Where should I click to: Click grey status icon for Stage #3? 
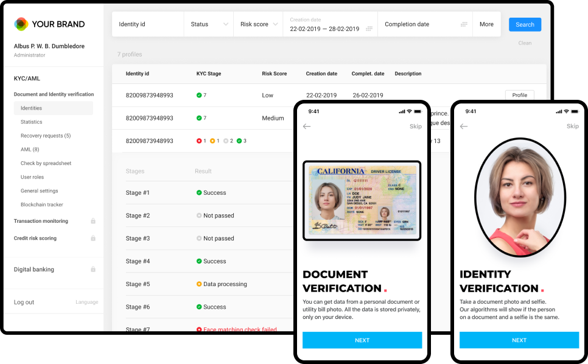tap(199, 239)
